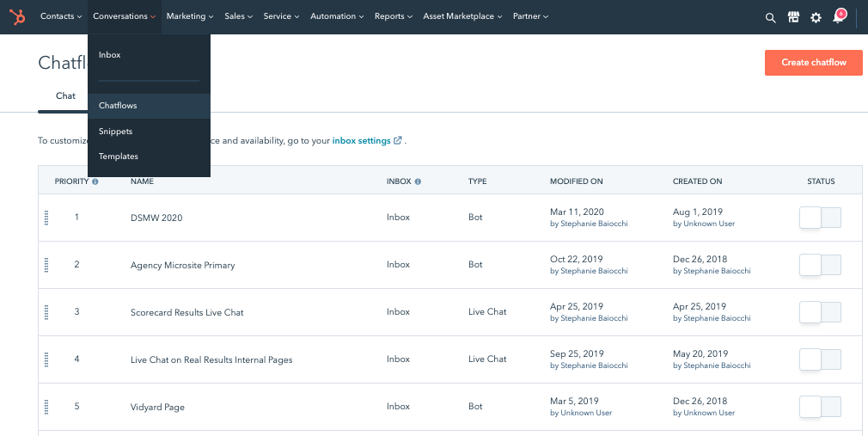Open the Reports dropdown menu
The height and width of the screenshot is (436, 868).
coord(393,16)
